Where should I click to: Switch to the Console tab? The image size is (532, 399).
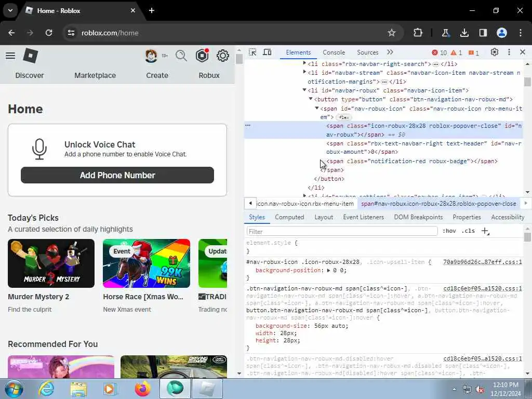tap(334, 52)
